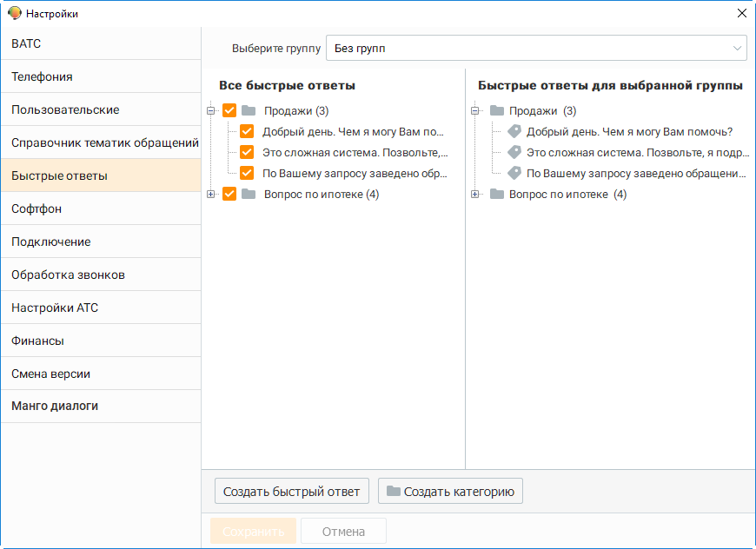Open Справочник тематик обращений section
The width and height of the screenshot is (756, 549).
pos(101,142)
